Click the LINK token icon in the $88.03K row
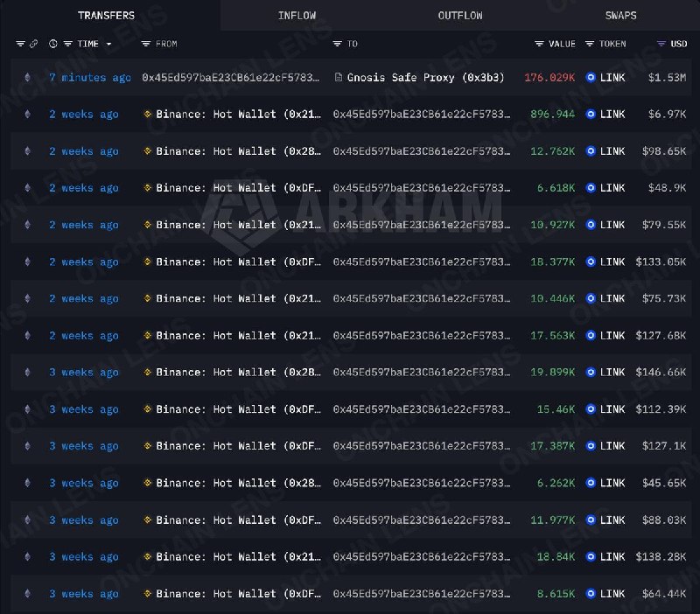This screenshot has width=700, height=614. 591,520
